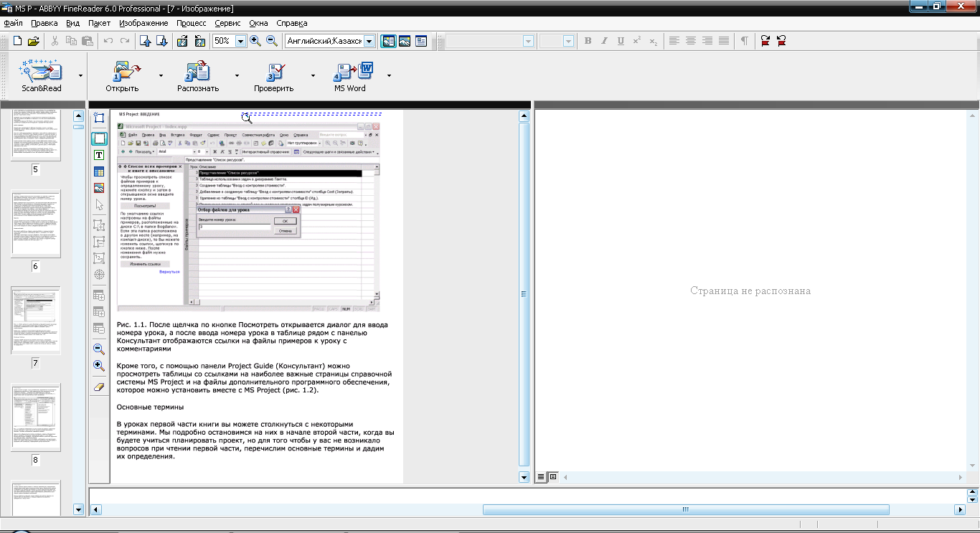980x533 pixels.
Task: Toggle Underline formatting
Action: click(x=621, y=41)
